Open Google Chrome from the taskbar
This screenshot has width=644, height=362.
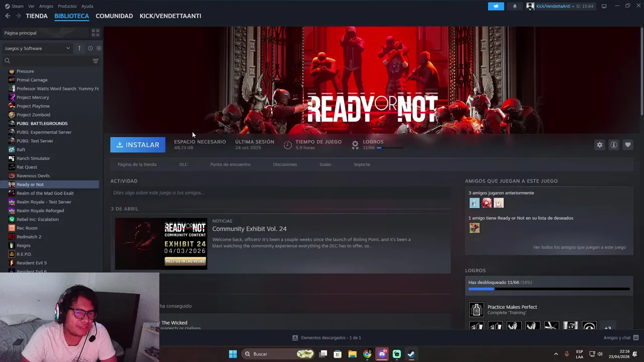tap(367, 354)
